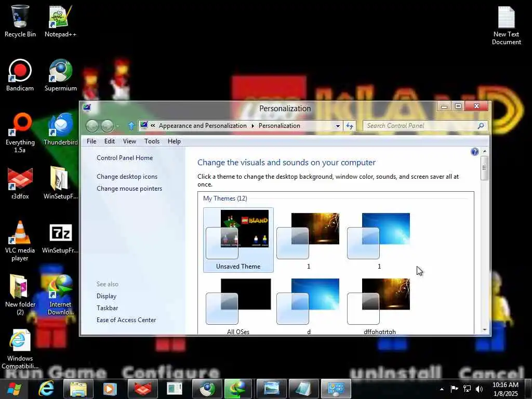Viewport: 532px width, 399px height.
Task: Open Bandicam desktop shortcut
Action: pos(20,75)
